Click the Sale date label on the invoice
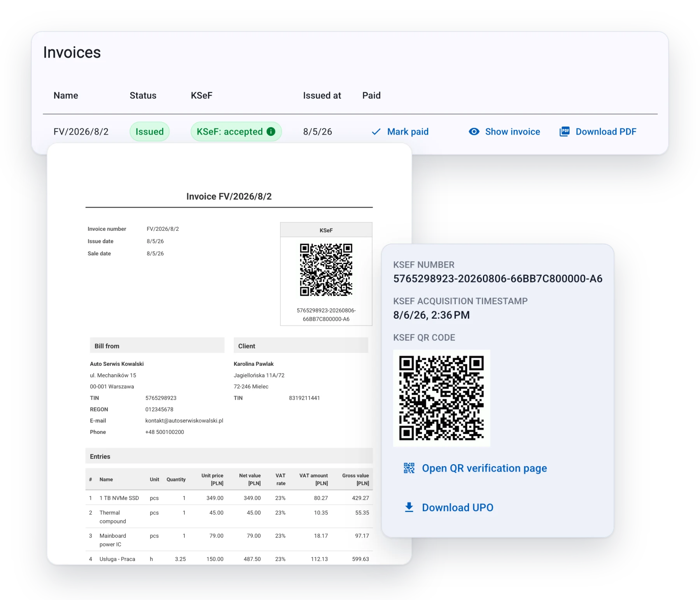Screen dimensions: 700x600 (x=99, y=253)
